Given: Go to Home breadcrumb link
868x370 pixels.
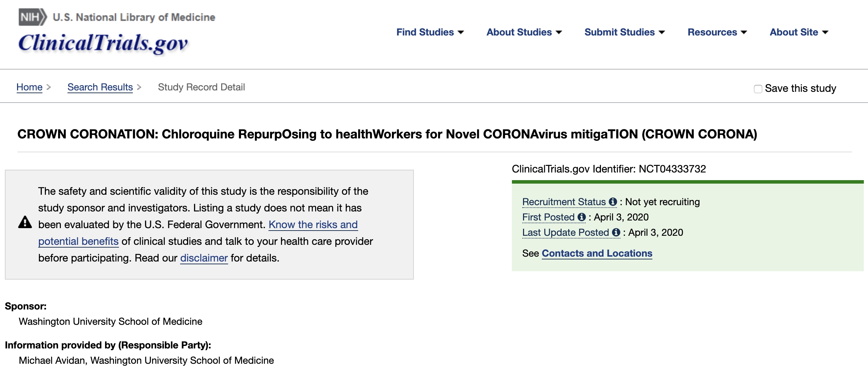Looking at the screenshot, I should point(29,87).
